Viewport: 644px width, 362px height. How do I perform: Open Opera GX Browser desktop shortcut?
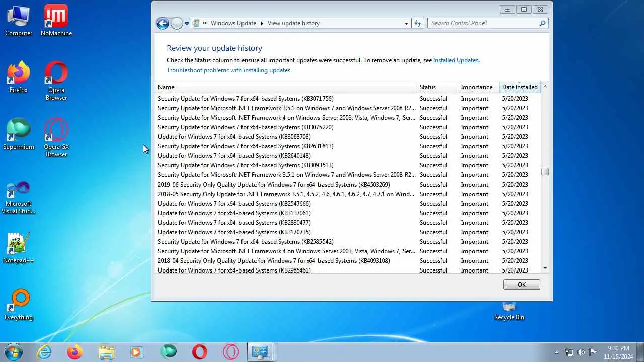(56, 137)
